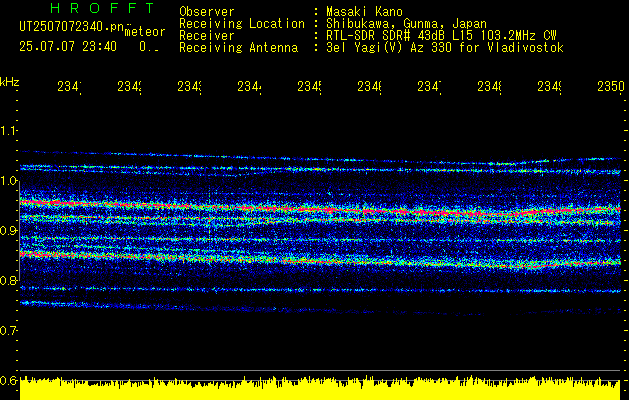Click the 2345 time axis label
The height and width of the screenshot is (400, 629).
(309, 86)
